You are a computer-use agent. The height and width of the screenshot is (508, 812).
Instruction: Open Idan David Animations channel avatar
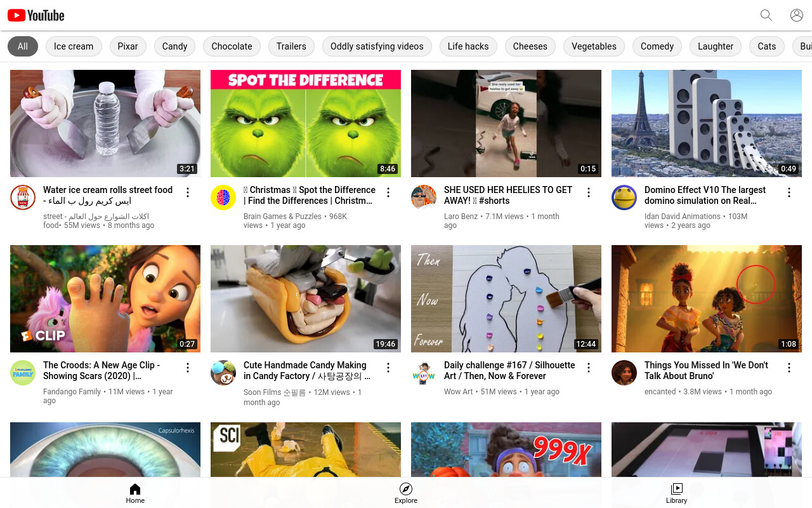tap(624, 197)
